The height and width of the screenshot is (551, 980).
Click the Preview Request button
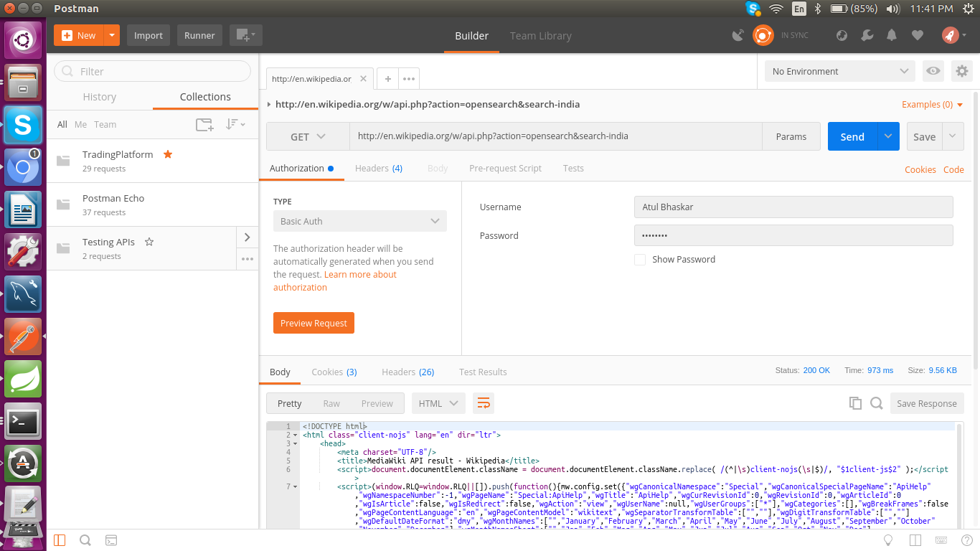tap(314, 323)
